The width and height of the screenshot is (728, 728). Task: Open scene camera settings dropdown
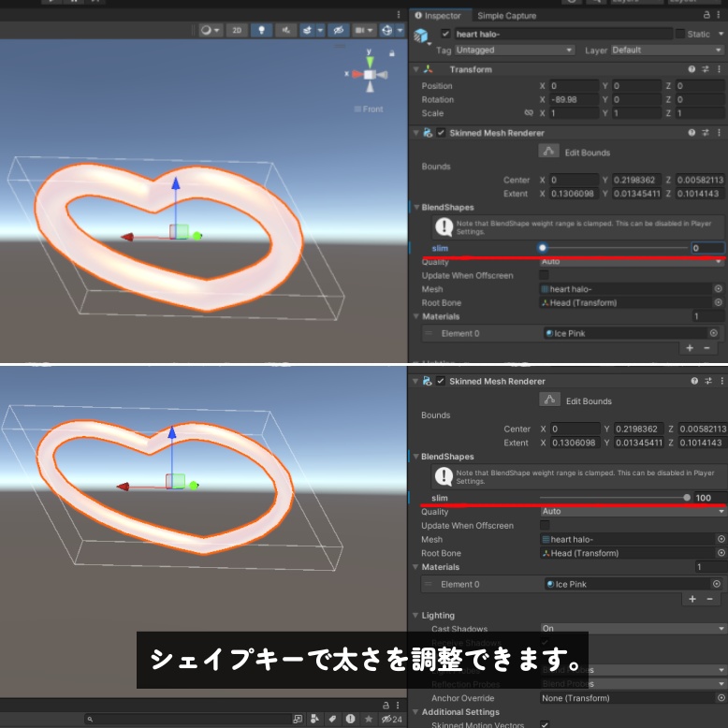coord(364,30)
